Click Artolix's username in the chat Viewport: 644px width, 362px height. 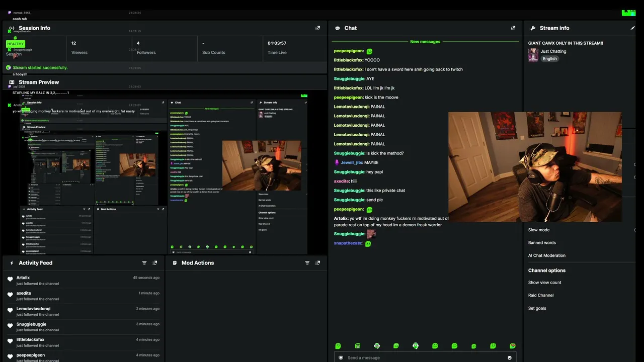[x=341, y=219]
